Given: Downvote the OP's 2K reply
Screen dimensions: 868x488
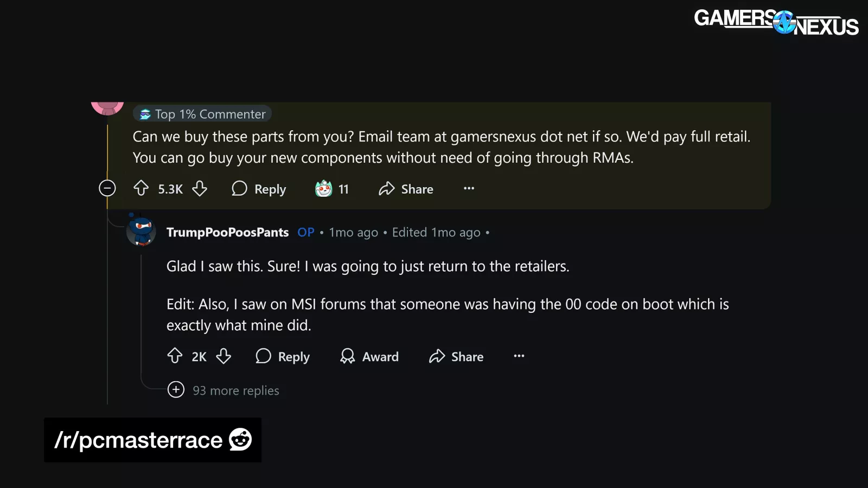Looking at the screenshot, I should 224,356.
